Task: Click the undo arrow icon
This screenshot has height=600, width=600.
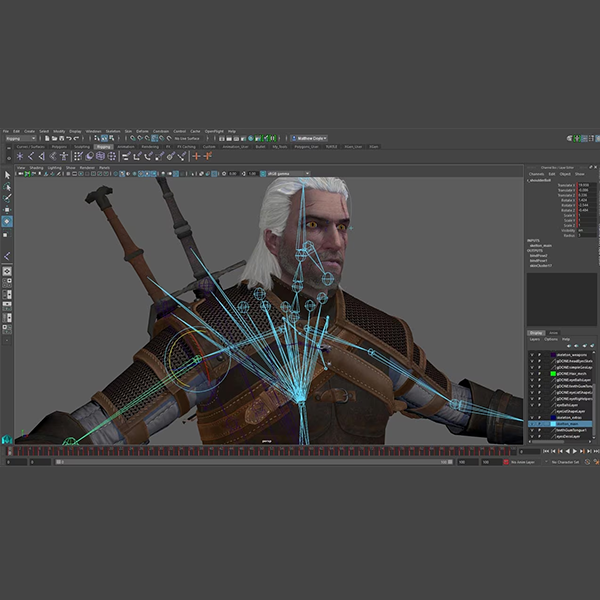Action: 69,138
